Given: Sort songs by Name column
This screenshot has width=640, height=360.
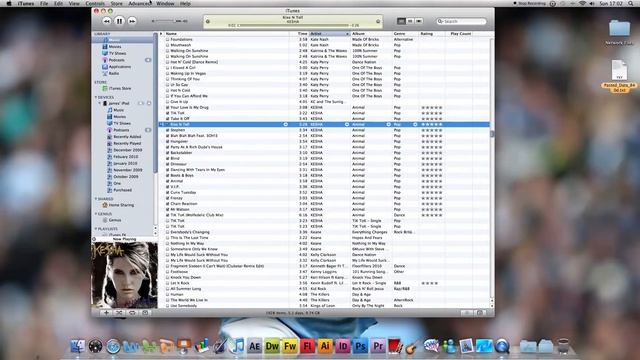Looking at the screenshot, I should [x=227, y=34].
